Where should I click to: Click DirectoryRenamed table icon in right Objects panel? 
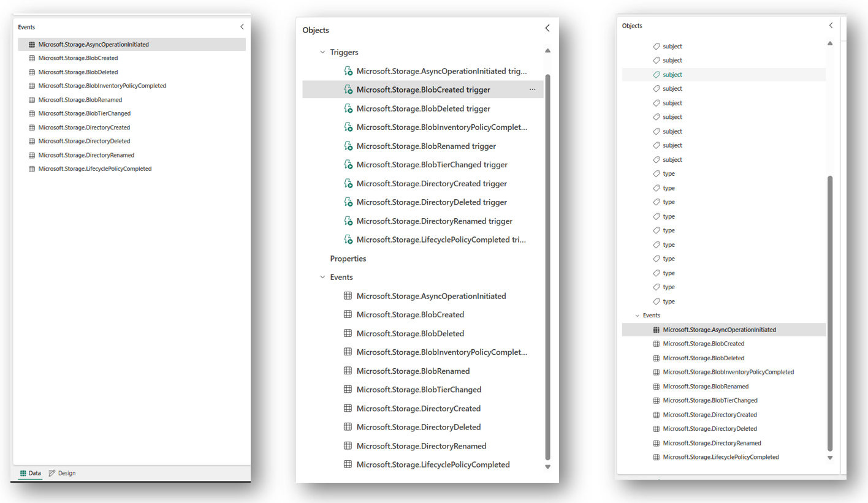coord(657,443)
